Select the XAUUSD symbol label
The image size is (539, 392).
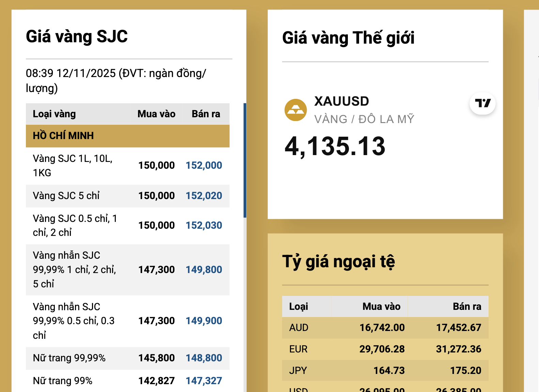(x=341, y=101)
